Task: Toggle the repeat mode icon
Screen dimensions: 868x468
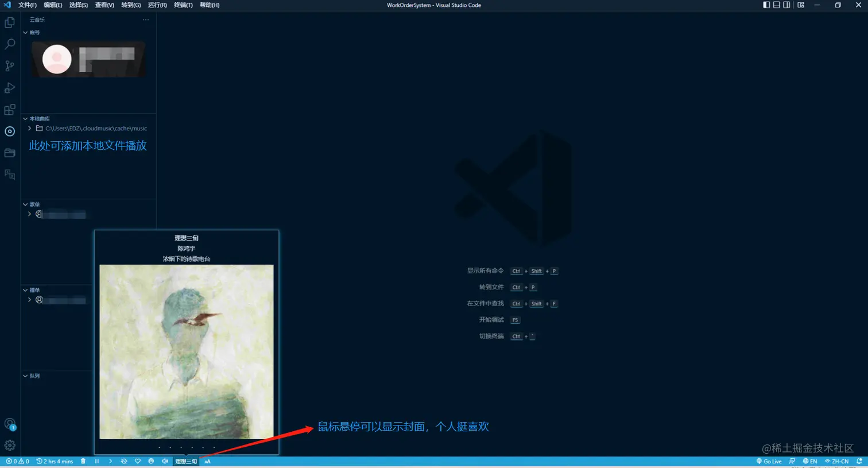Action: [124, 461]
